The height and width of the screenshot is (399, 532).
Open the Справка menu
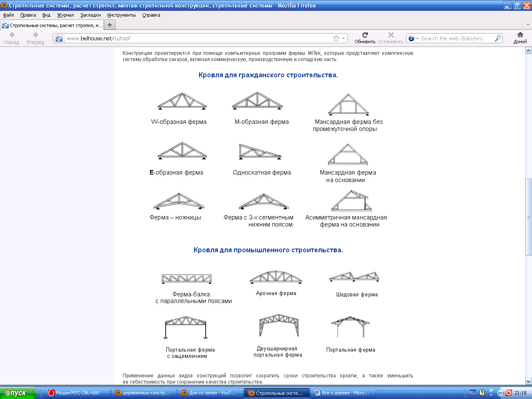pos(151,15)
